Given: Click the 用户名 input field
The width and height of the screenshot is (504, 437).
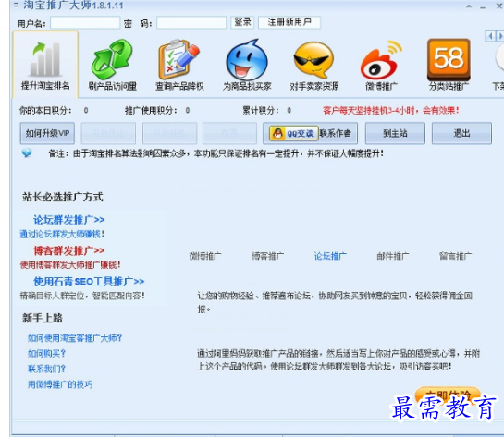Looking at the screenshot, I should pyautogui.click(x=85, y=23).
